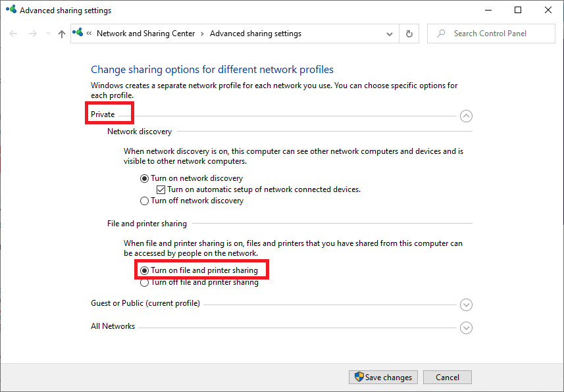This screenshot has height=392, width=564.
Task: Click the File and printer sharing subheading
Action: (x=147, y=224)
